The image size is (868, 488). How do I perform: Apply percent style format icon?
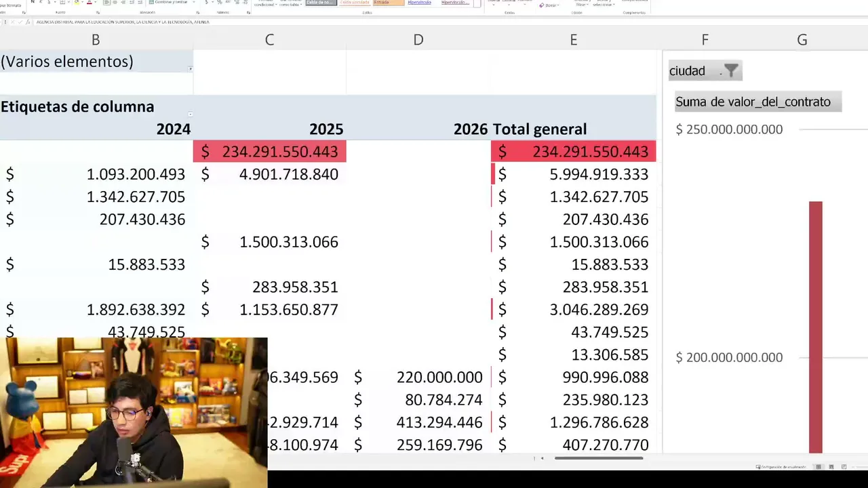219,2
